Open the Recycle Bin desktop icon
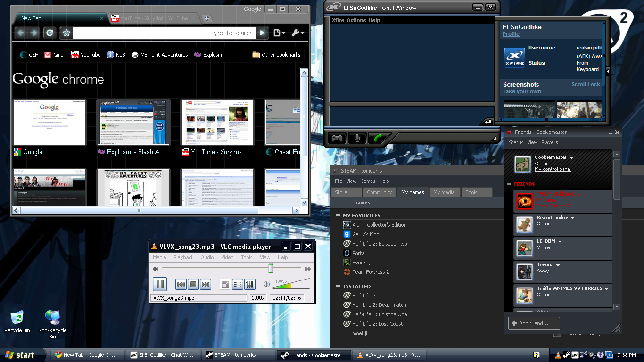Screen dimensions: 644x362 (17, 318)
